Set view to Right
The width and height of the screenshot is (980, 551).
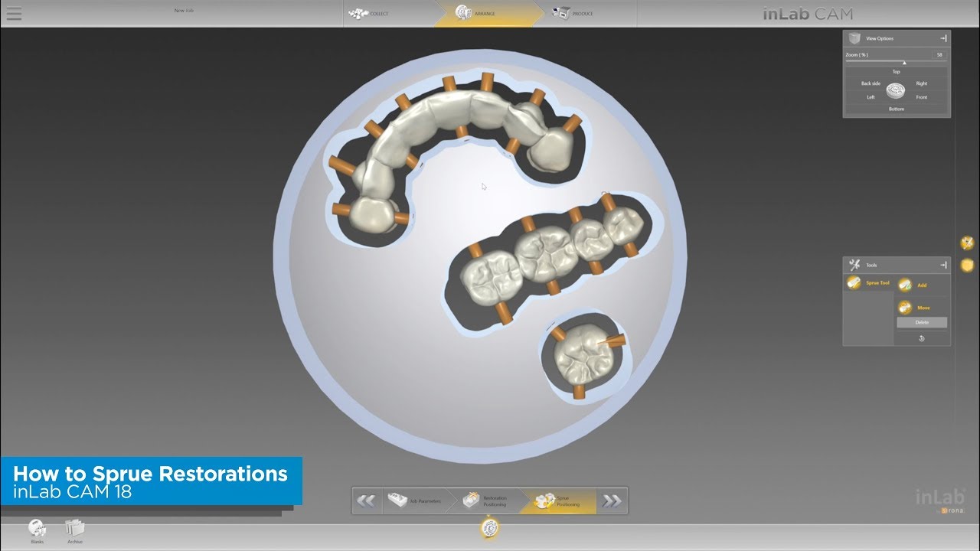coord(921,83)
